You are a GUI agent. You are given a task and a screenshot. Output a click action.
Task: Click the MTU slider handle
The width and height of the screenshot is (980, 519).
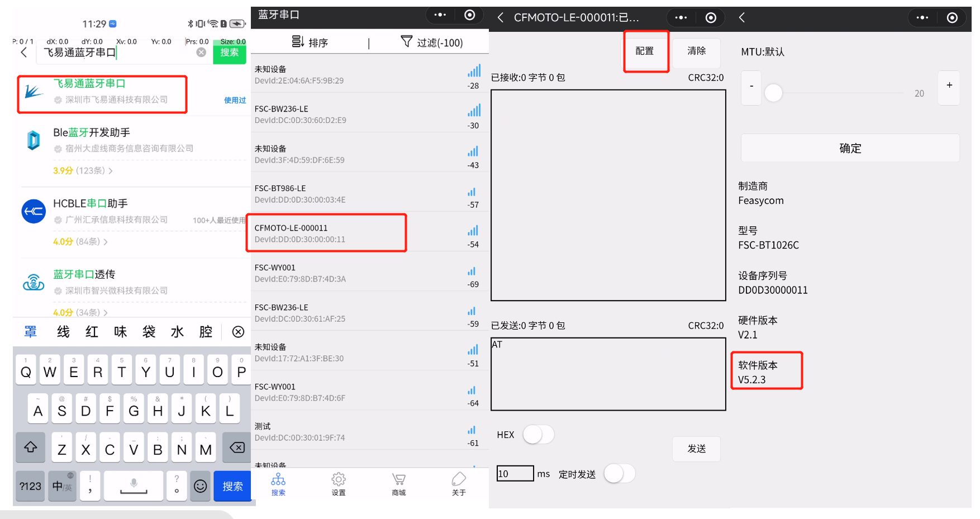[x=773, y=93]
